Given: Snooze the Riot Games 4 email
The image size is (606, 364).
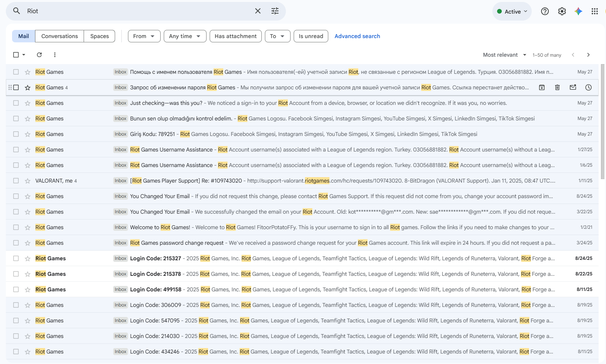Looking at the screenshot, I should pyautogui.click(x=588, y=87).
